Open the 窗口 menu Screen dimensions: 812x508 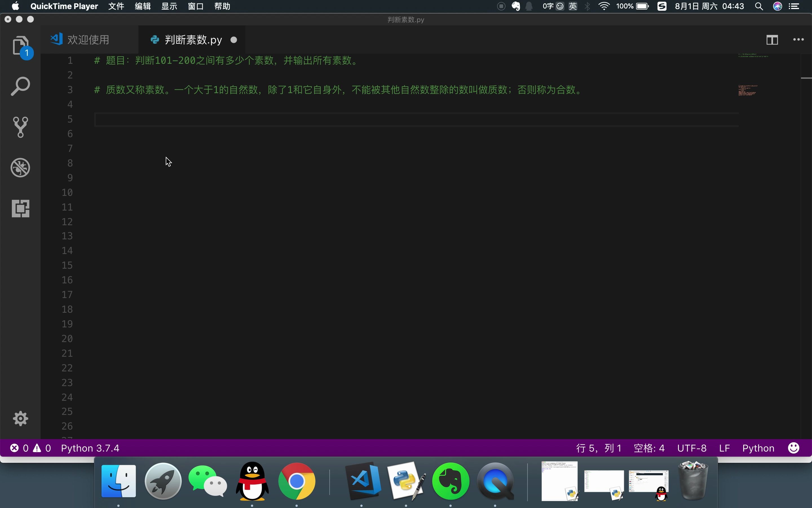tap(196, 6)
